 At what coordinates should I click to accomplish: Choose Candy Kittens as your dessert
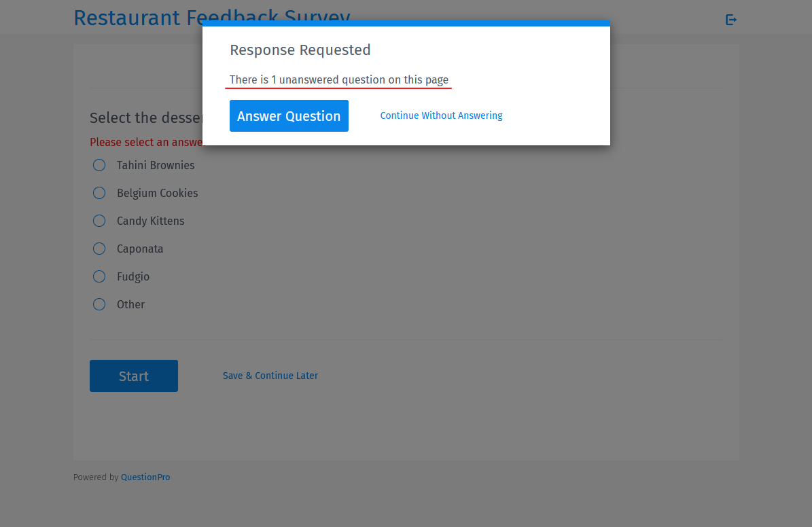[99, 221]
